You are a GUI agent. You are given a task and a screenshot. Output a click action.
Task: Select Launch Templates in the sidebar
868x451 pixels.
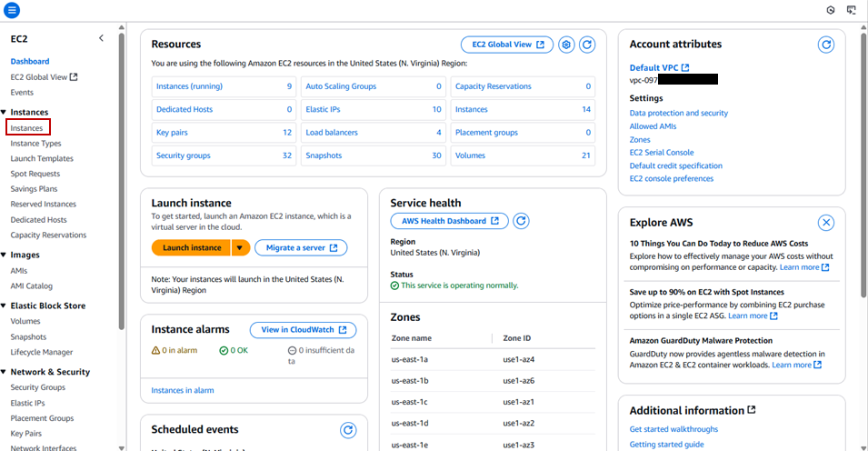click(x=42, y=158)
